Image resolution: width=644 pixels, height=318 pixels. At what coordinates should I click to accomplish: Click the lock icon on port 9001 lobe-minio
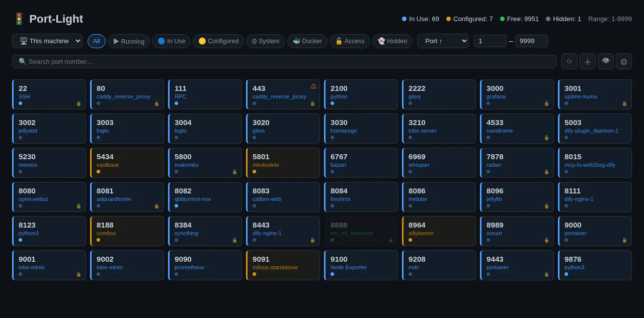click(x=78, y=274)
